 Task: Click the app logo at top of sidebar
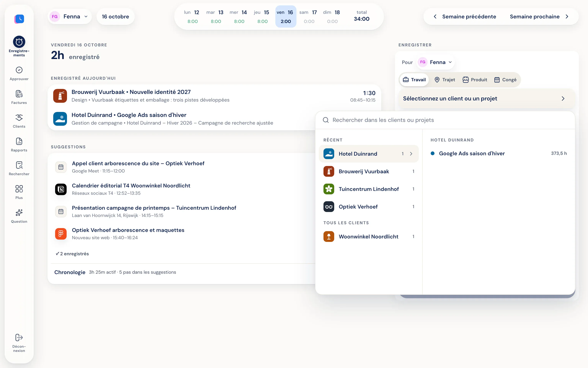point(19,19)
